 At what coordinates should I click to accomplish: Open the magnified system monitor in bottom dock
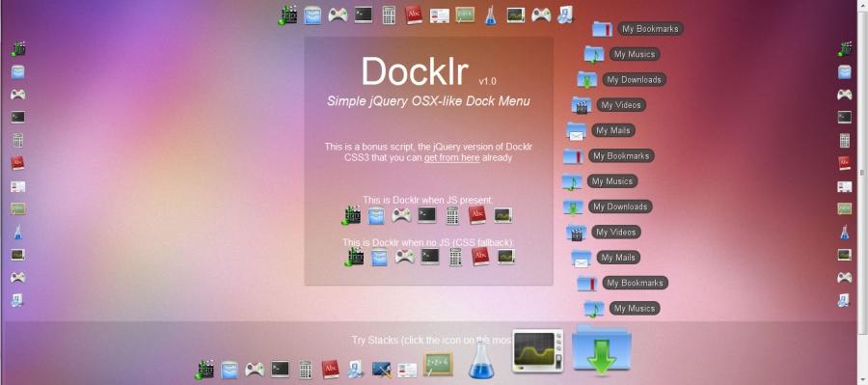(x=537, y=351)
